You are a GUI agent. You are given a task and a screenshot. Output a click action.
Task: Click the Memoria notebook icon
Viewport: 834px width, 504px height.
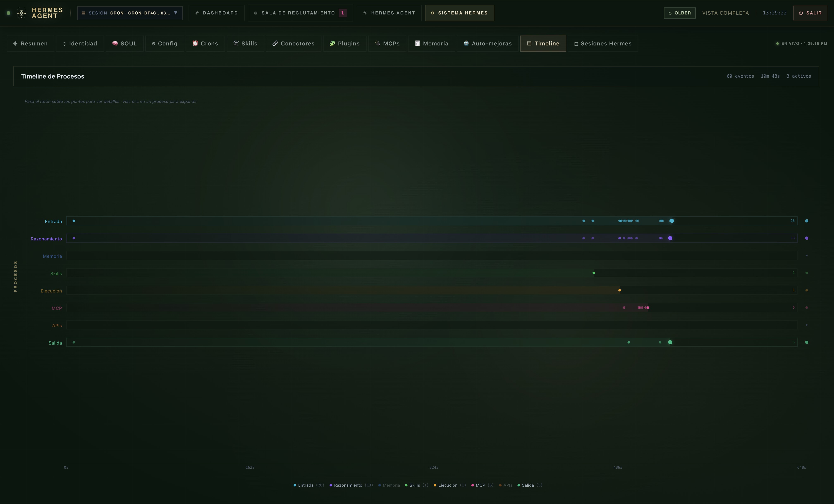click(x=417, y=43)
